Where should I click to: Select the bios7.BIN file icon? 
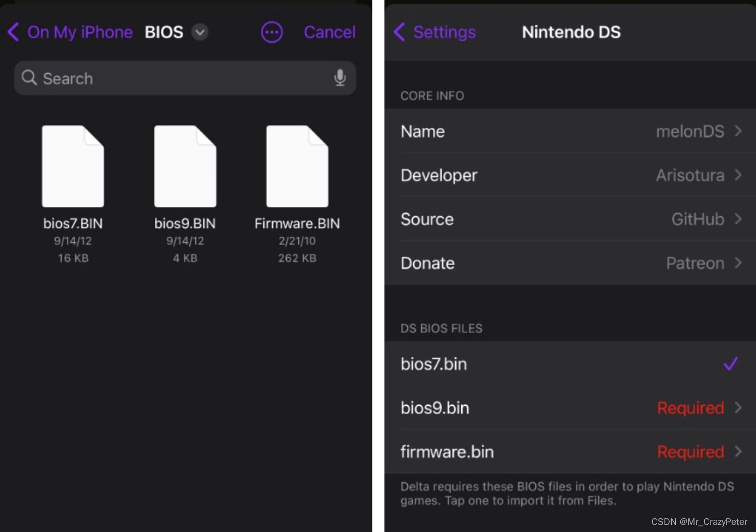73,166
